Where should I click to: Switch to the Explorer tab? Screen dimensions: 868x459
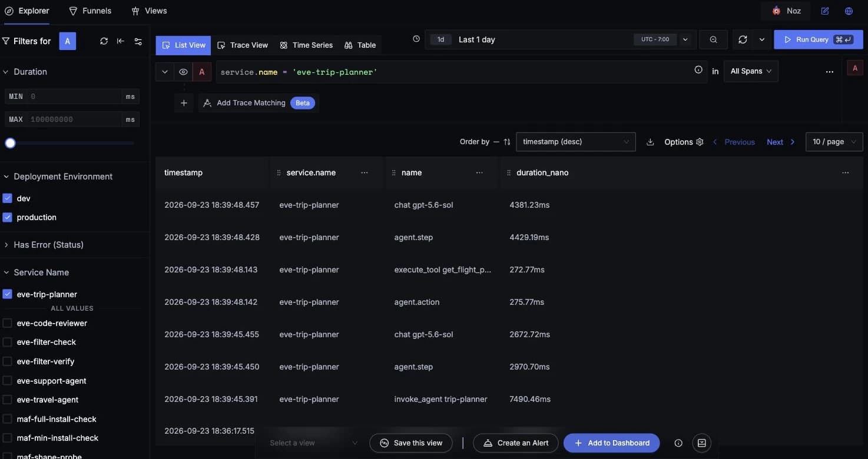(27, 11)
